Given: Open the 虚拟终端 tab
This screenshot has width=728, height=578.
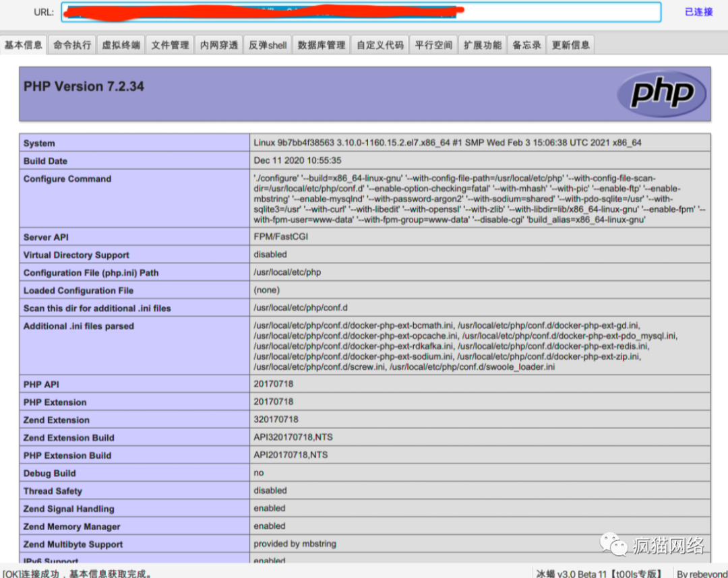Looking at the screenshot, I should (x=121, y=45).
